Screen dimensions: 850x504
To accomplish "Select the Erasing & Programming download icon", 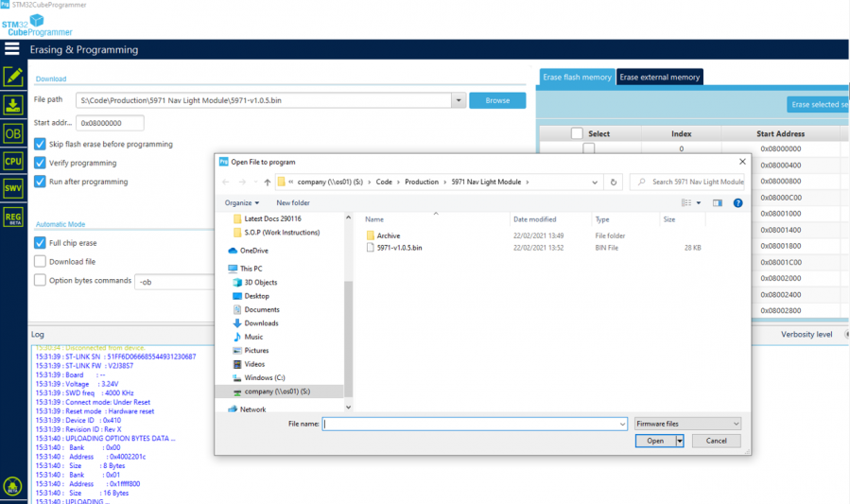I will (x=13, y=105).
